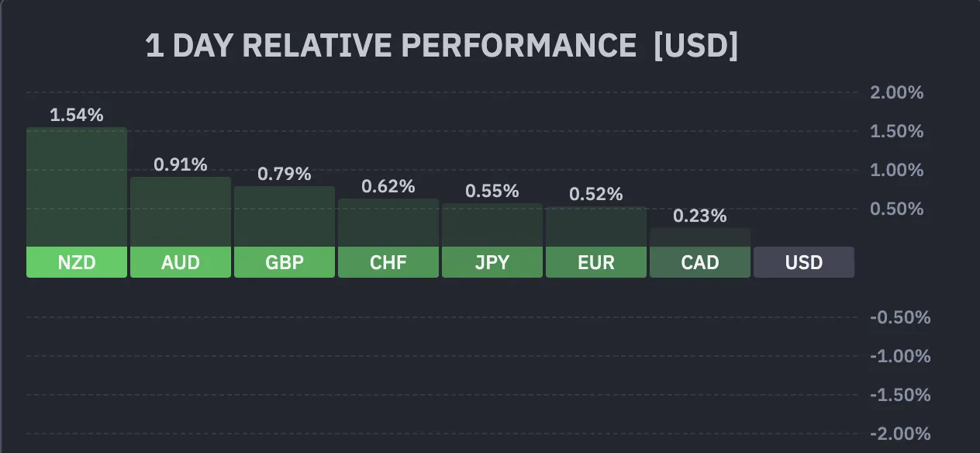Click the gray USD base currency tile
980x453 pixels.
pyautogui.click(x=804, y=262)
